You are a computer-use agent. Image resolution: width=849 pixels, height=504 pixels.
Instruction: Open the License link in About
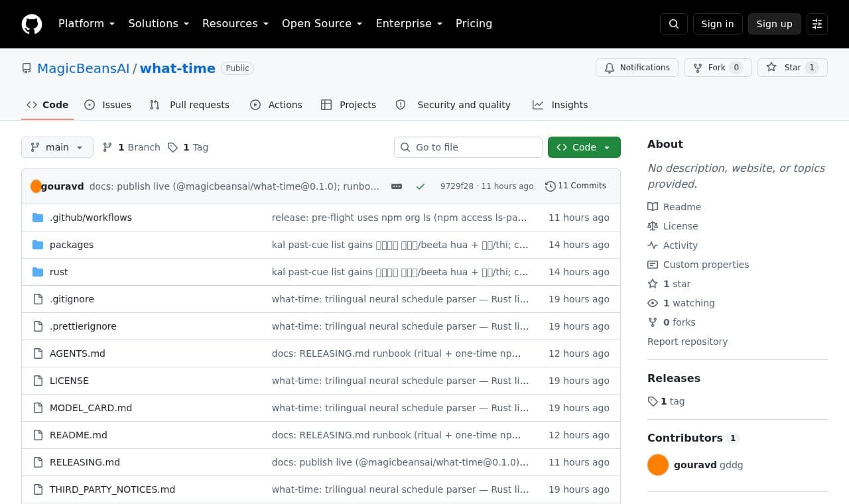click(673, 226)
